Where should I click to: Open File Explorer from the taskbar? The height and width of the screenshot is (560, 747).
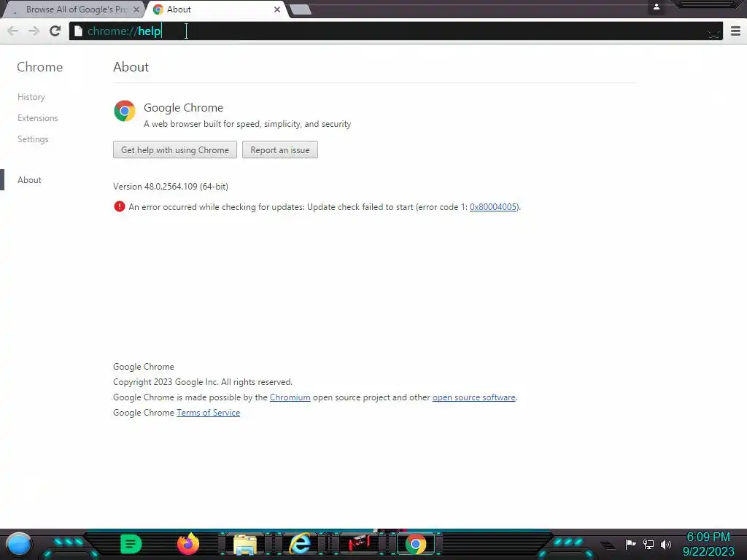[245, 544]
